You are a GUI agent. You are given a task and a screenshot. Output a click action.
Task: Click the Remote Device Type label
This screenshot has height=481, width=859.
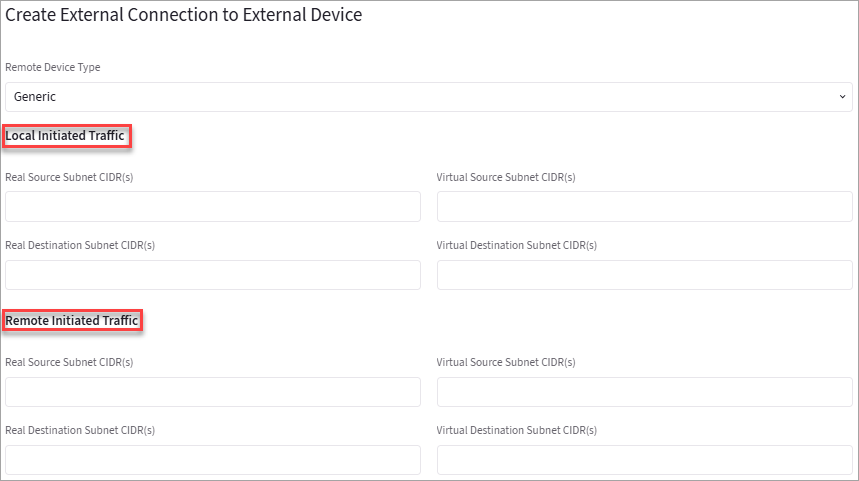[53, 67]
